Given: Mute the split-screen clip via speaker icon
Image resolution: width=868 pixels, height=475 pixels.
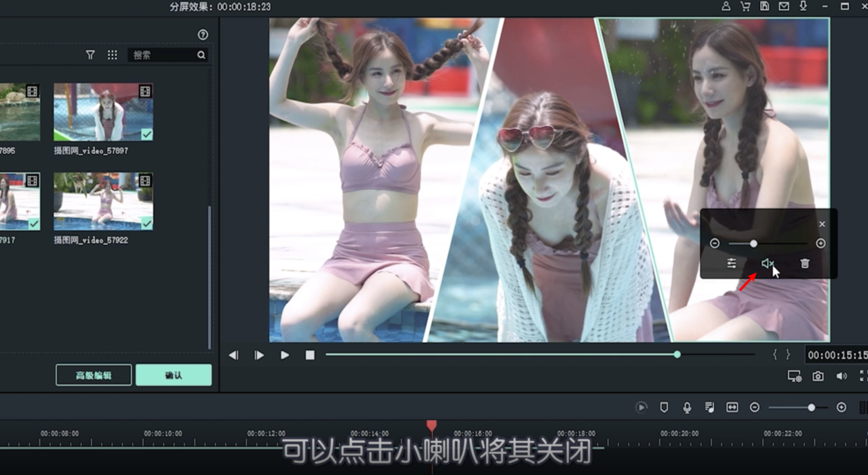Looking at the screenshot, I should 767,263.
